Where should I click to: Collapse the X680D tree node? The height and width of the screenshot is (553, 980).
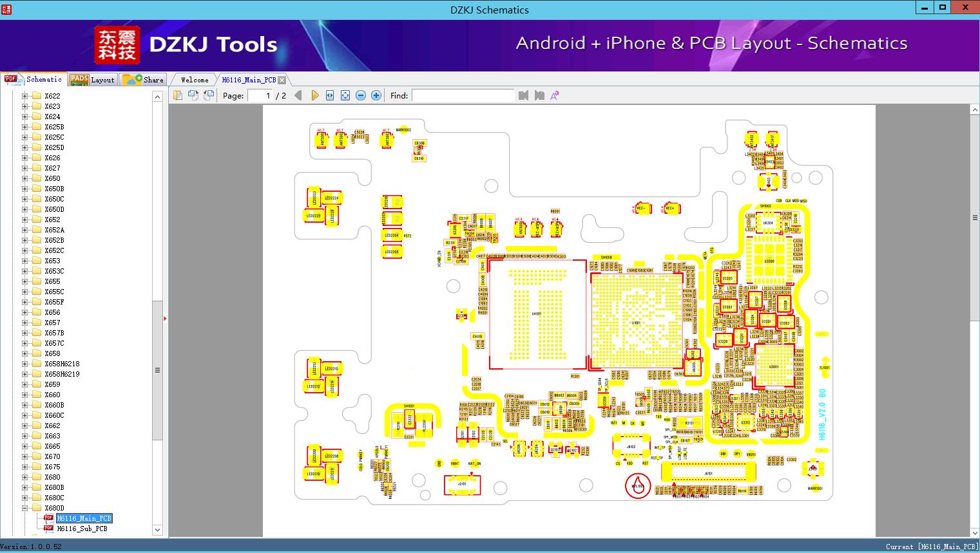(24, 508)
